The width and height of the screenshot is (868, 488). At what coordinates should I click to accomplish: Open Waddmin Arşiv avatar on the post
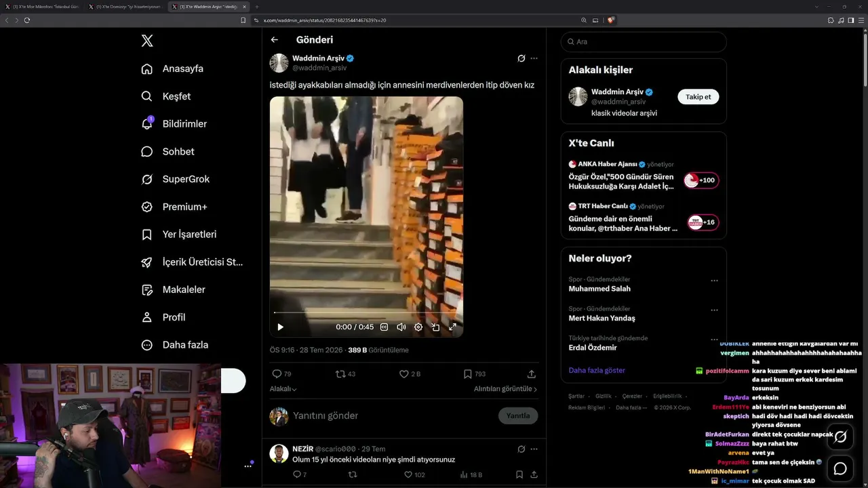point(279,63)
